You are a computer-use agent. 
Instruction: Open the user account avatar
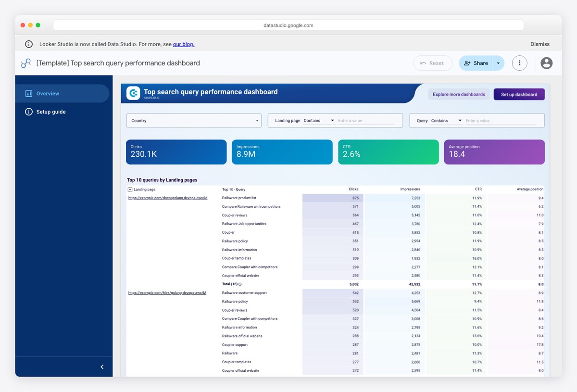click(546, 63)
